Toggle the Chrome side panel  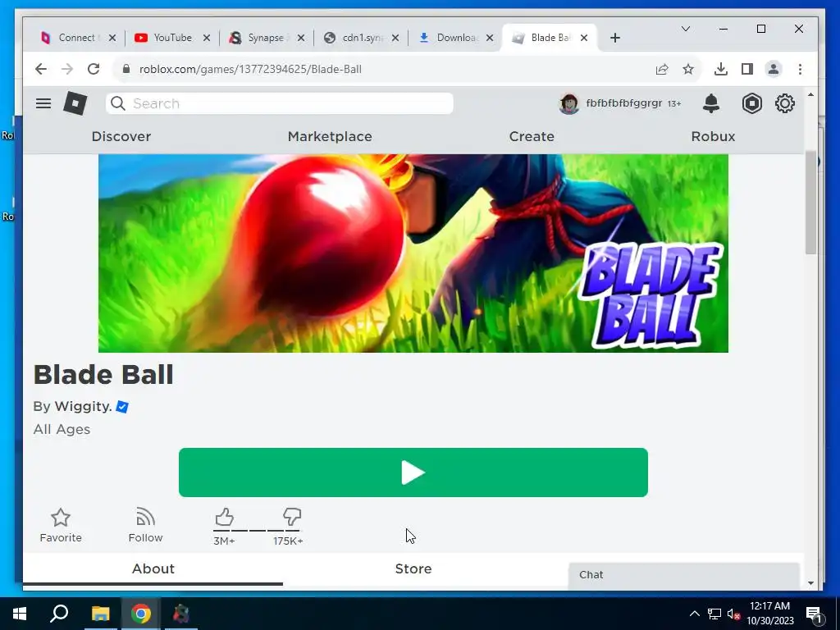pyautogui.click(x=747, y=69)
